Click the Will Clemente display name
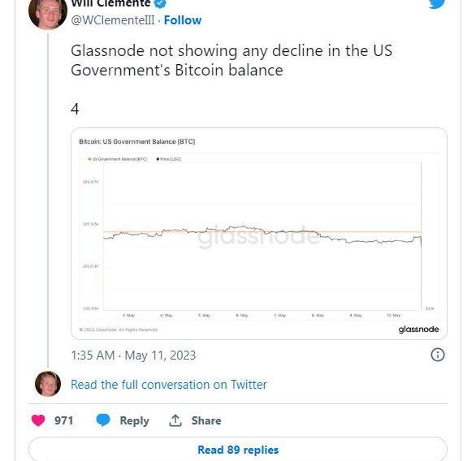 coord(110,3)
